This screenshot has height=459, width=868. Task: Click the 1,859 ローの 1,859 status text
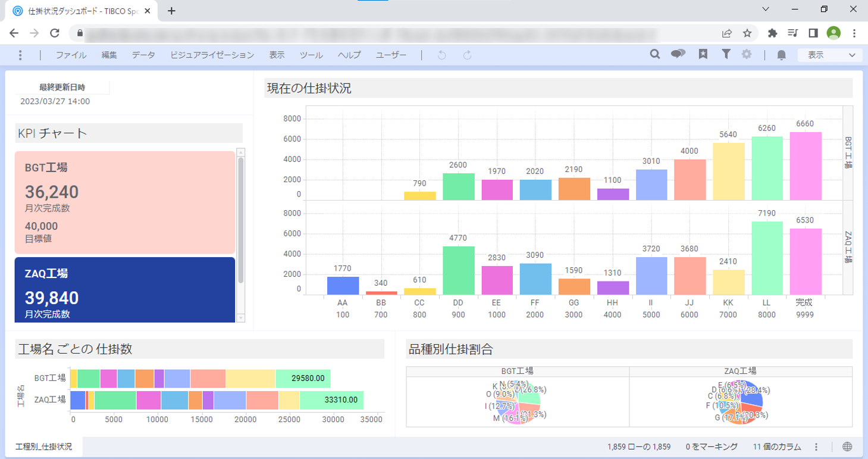(639, 447)
